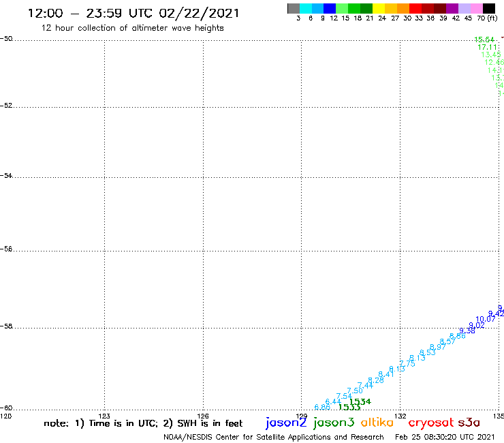504x443 pixels.
Task: Click the cyan legend color swatch
Action: (x=306, y=8)
